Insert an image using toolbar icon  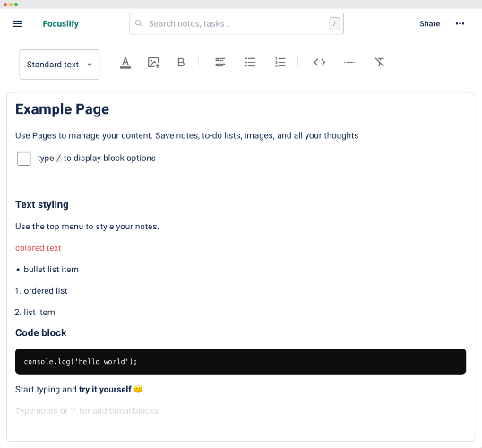click(x=153, y=63)
